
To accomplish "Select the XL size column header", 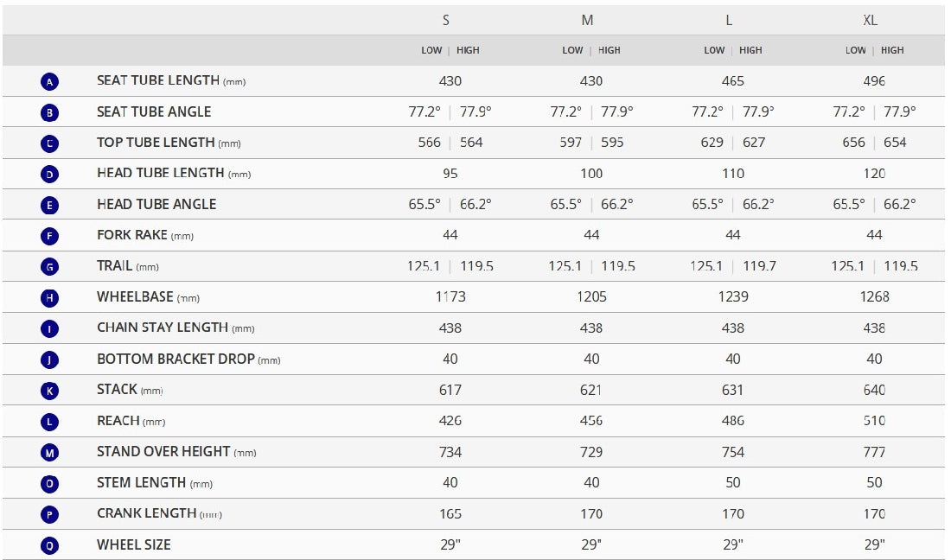I will click(870, 20).
